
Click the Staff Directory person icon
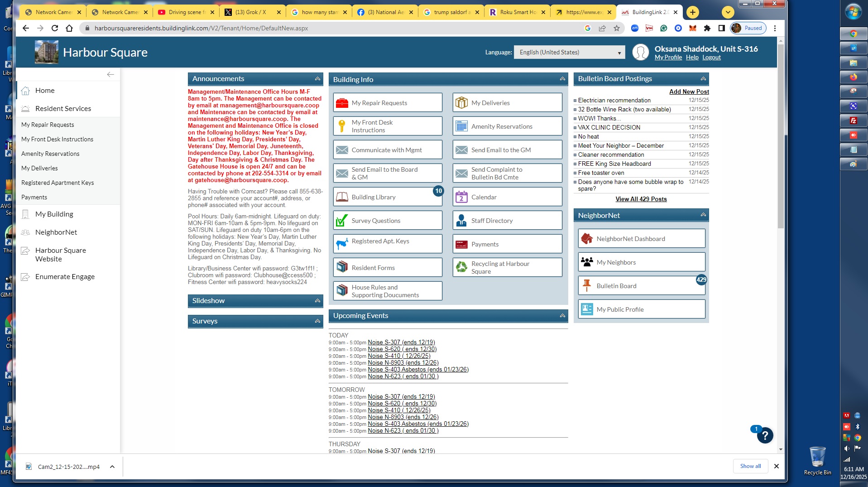461,221
